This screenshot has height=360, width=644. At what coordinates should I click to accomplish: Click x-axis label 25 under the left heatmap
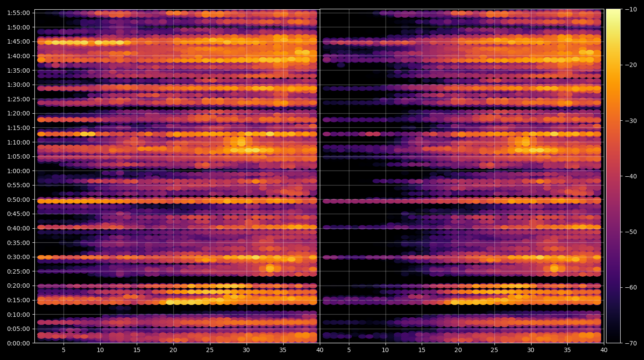[210, 350]
